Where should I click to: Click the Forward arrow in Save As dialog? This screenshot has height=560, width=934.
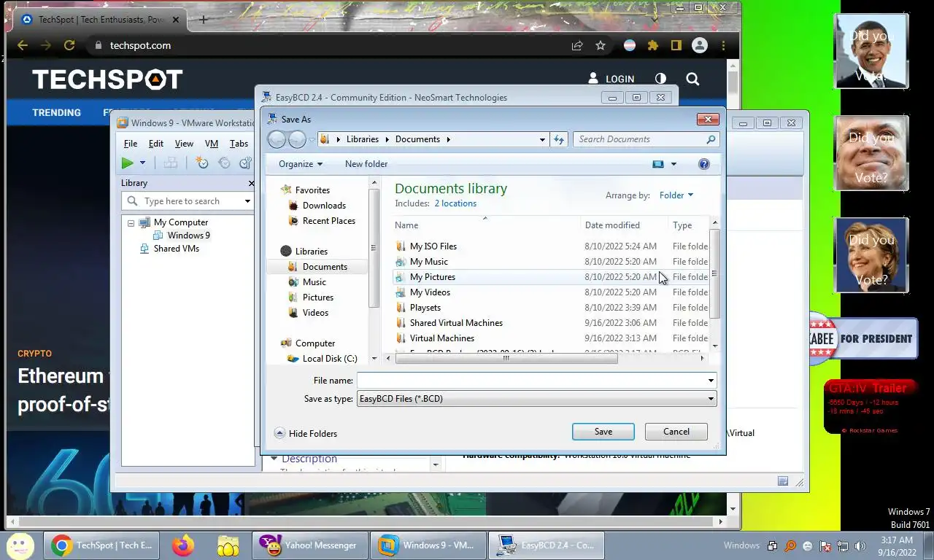(x=297, y=139)
